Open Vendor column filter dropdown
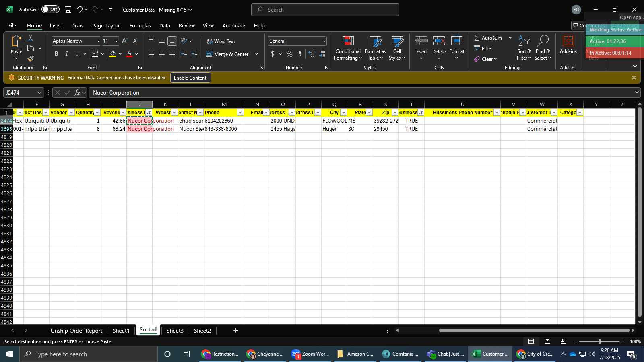The image size is (644, 362). click(71, 113)
